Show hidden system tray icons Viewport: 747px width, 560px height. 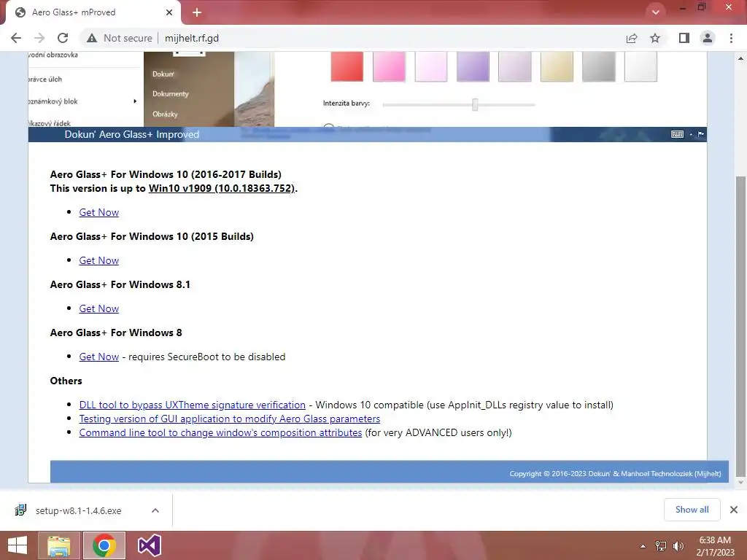643,546
